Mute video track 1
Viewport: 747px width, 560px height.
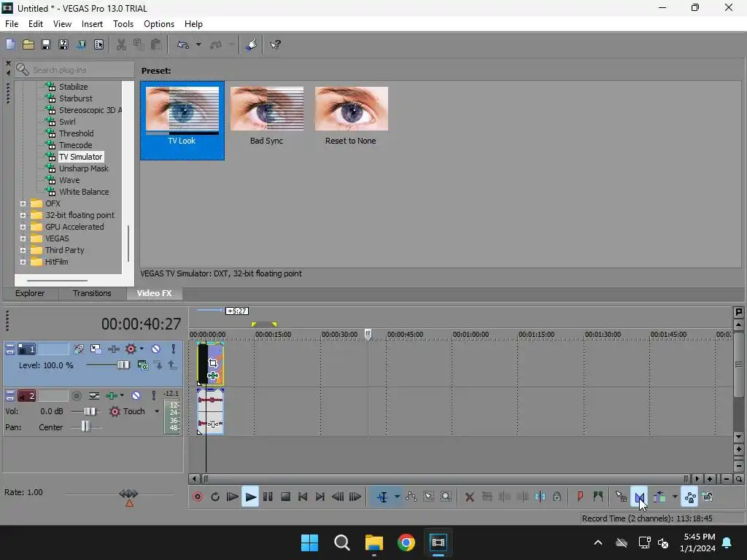(x=156, y=349)
